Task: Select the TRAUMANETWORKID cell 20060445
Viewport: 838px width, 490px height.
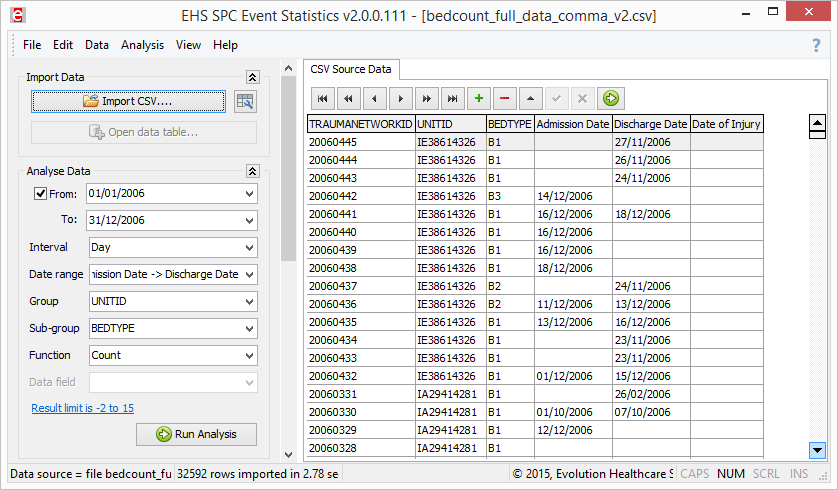Action: (x=360, y=142)
